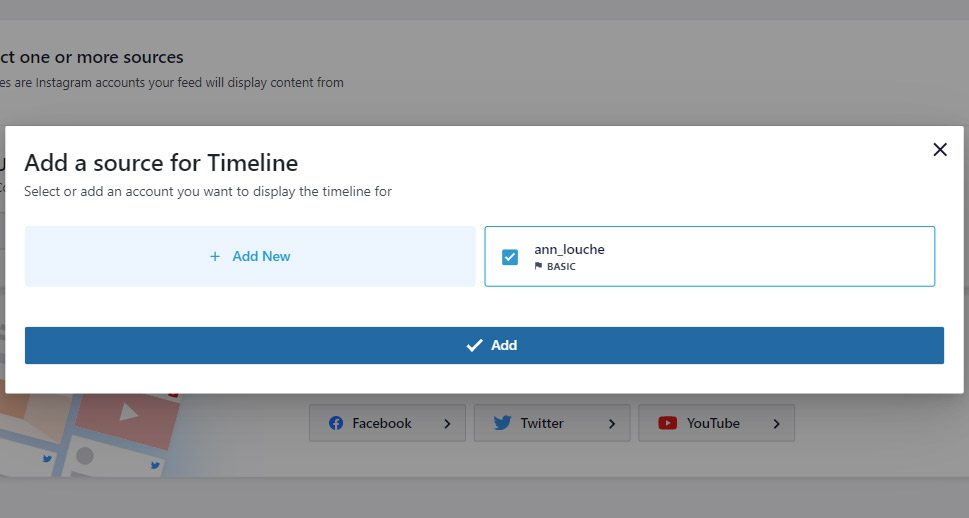The image size is (969, 518).
Task: Click the ann_louche username text
Action: pos(569,250)
